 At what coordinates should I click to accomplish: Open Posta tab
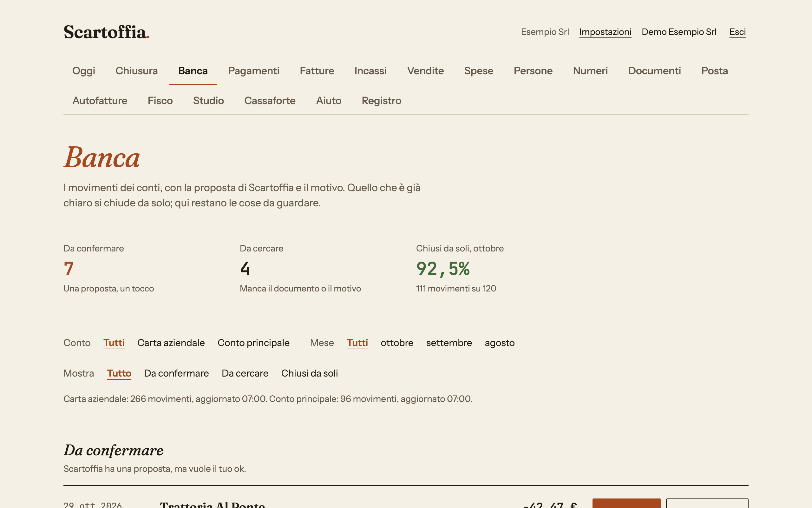point(714,70)
